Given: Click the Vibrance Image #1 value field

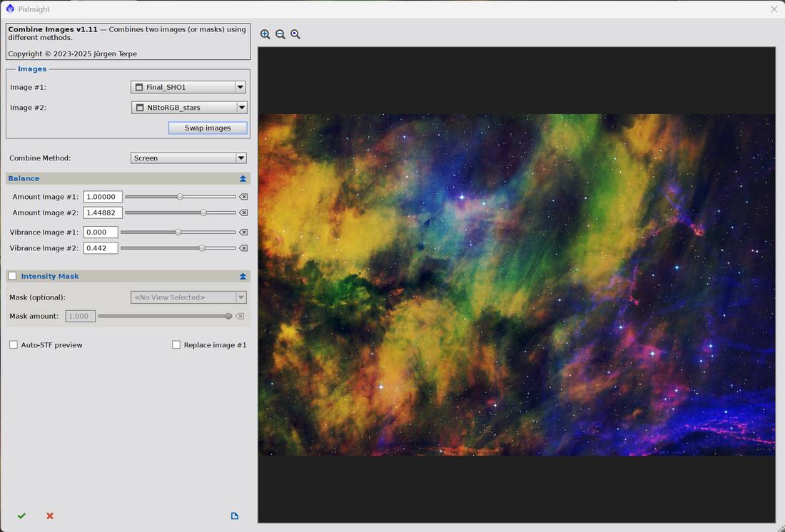Looking at the screenshot, I should (101, 232).
